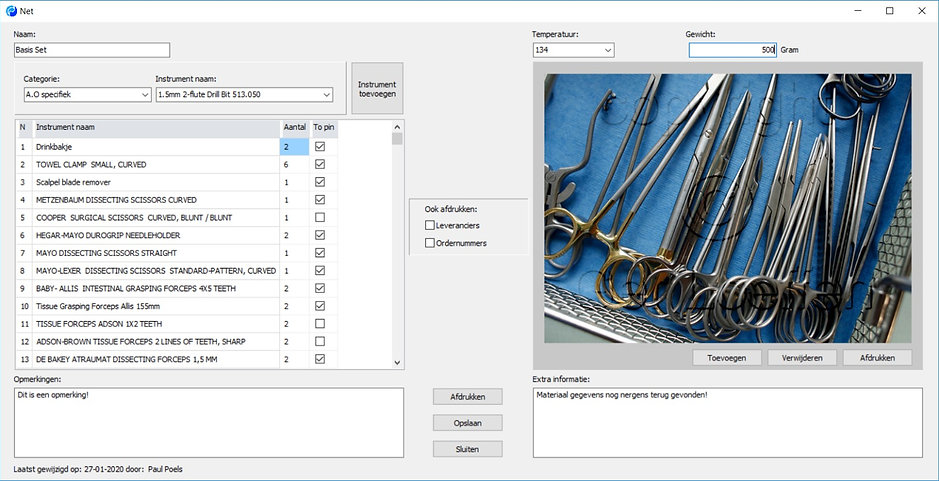Select the Scalpel blade remover row
The height and width of the screenshot is (481, 939).
(156, 182)
